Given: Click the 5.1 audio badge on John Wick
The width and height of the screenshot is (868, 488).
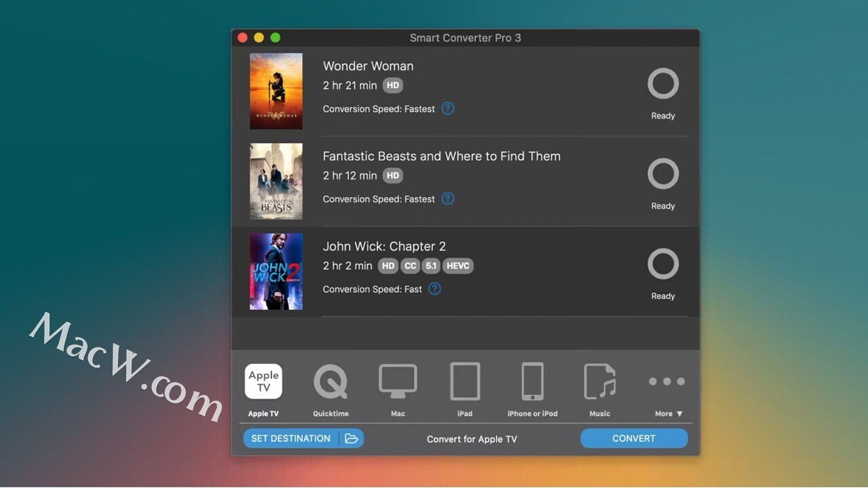Looking at the screenshot, I should point(431,266).
